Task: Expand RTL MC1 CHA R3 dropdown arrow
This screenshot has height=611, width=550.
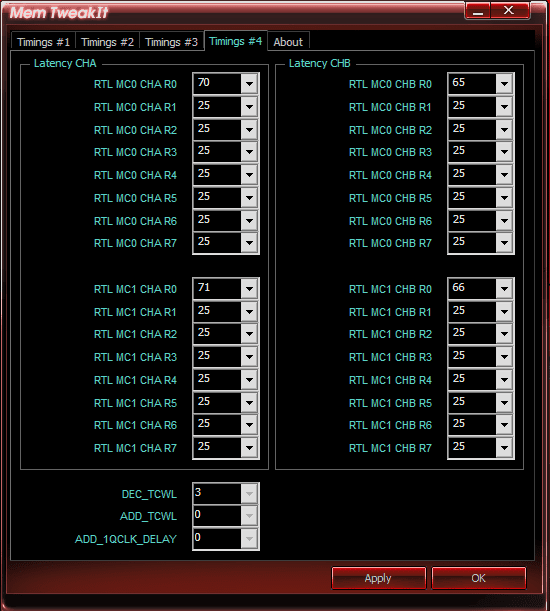Action: (x=249, y=357)
